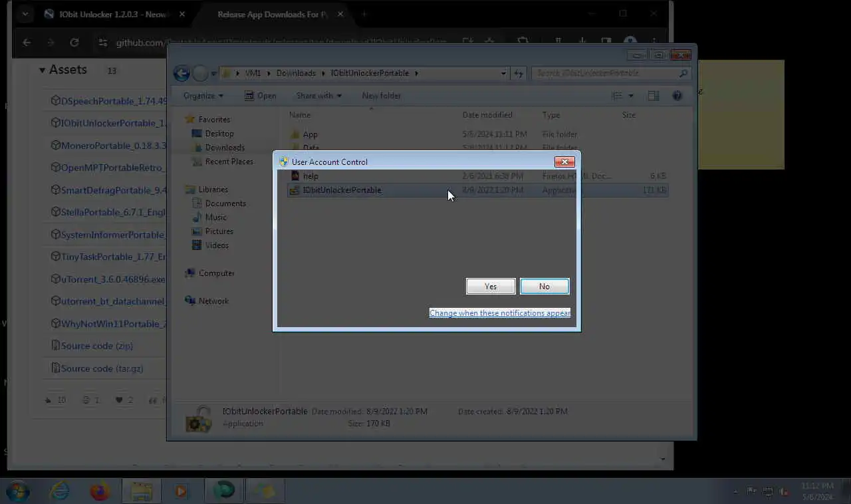This screenshot has height=504, width=851.
Task: Open Windows Explorer taskbar icon
Action: coord(141,491)
